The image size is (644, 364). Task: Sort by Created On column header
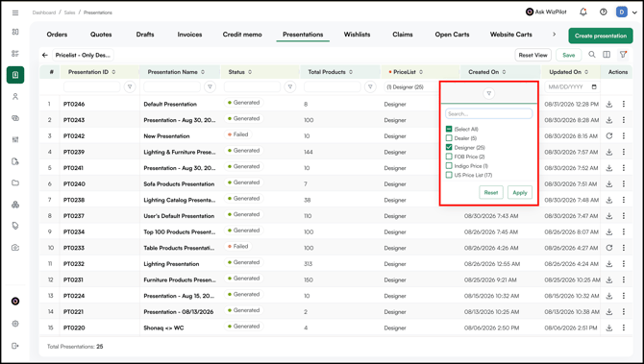point(487,72)
